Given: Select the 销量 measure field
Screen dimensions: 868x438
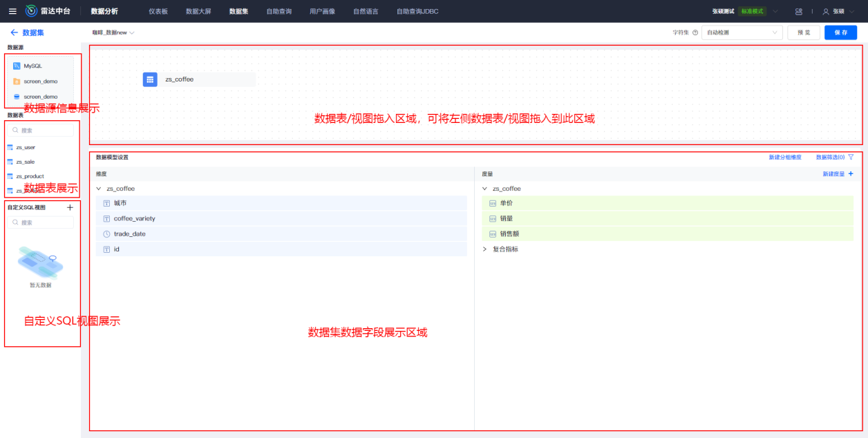Looking at the screenshot, I should 668,218.
